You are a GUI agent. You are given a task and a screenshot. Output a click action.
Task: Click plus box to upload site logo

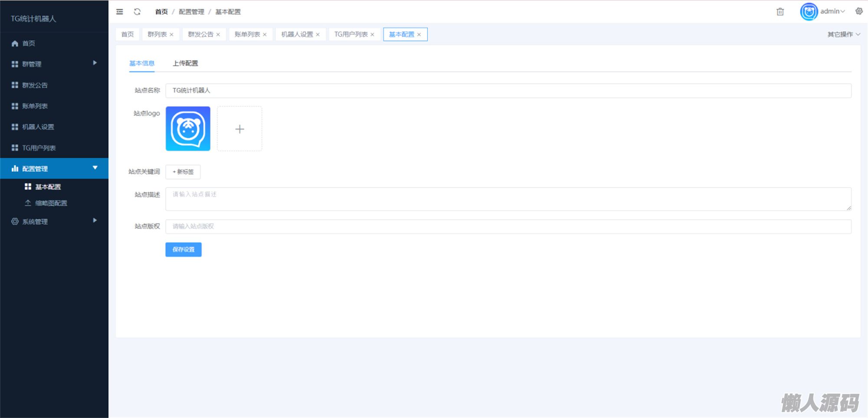tap(239, 129)
